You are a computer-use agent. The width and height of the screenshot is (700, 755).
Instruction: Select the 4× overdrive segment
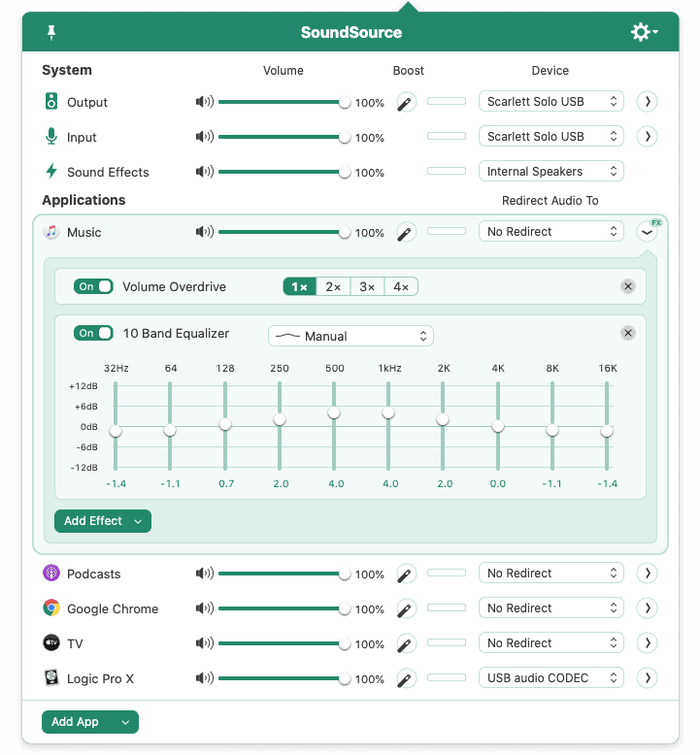(401, 286)
